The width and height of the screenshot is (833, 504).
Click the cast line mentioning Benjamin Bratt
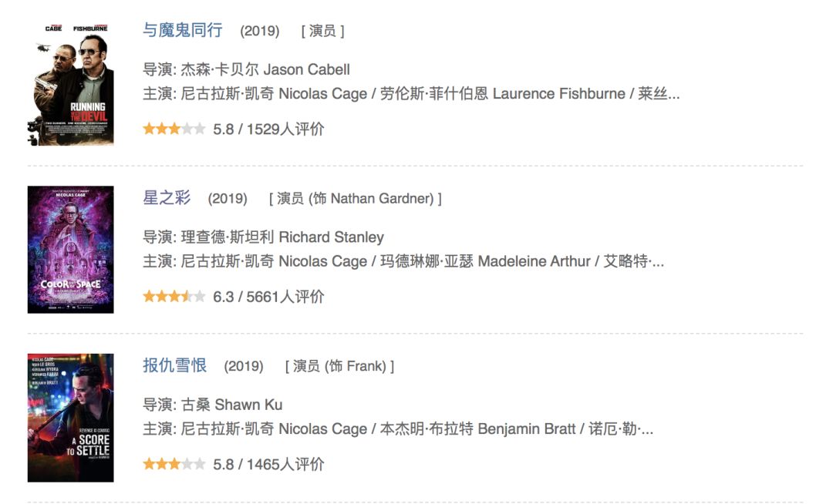[398, 429]
